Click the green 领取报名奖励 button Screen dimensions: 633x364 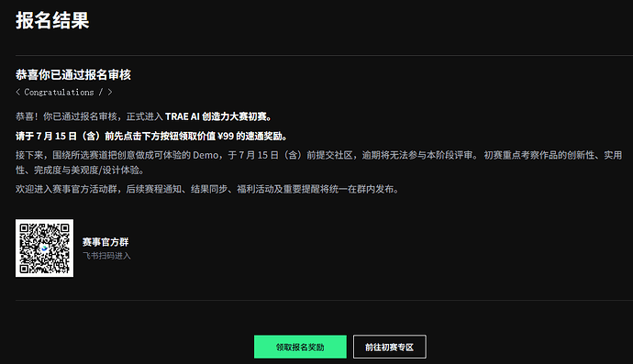[300, 347]
